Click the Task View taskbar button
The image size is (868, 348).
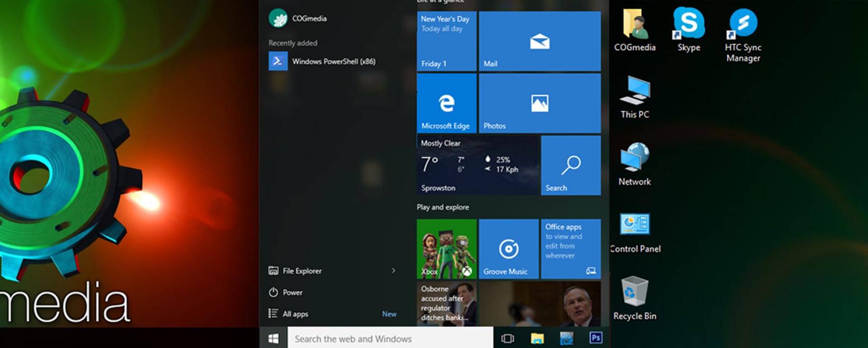pos(508,339)
